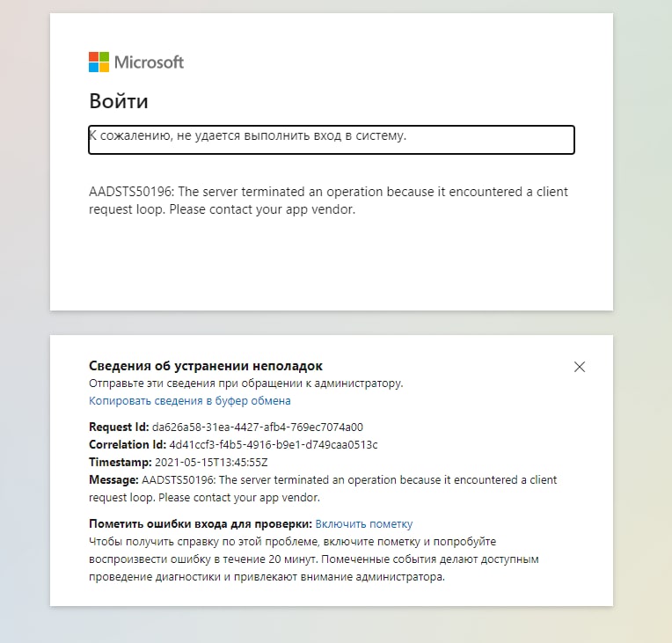Screen dimensions: 672x643
Task: Click the 'Сведения об устранении неполадок' heading
Action: [x=206, y=366]
